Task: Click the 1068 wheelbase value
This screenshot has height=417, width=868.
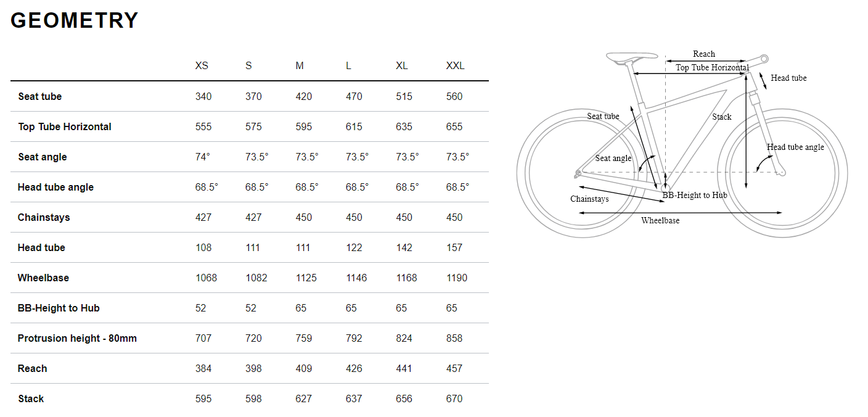Action: coord(206,278)
